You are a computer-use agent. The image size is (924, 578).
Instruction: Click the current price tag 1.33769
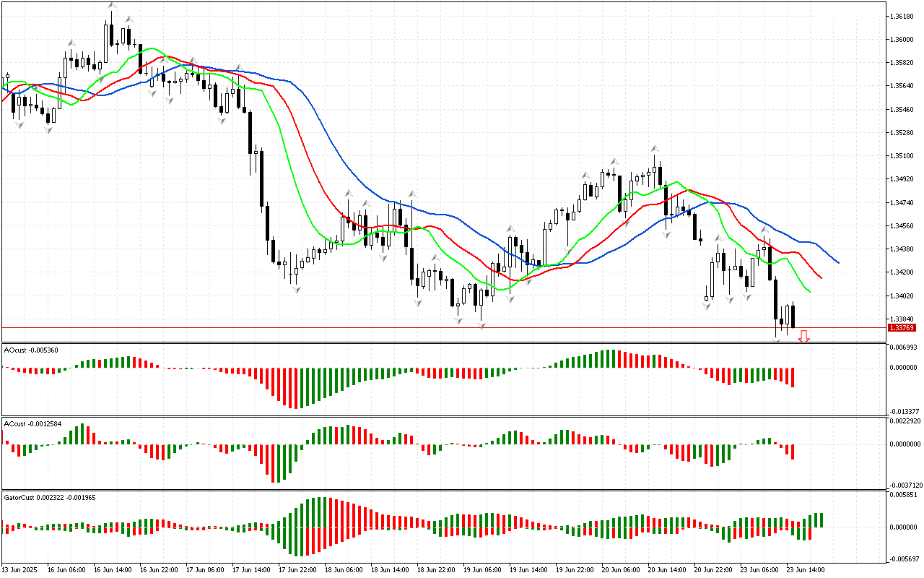901,328
